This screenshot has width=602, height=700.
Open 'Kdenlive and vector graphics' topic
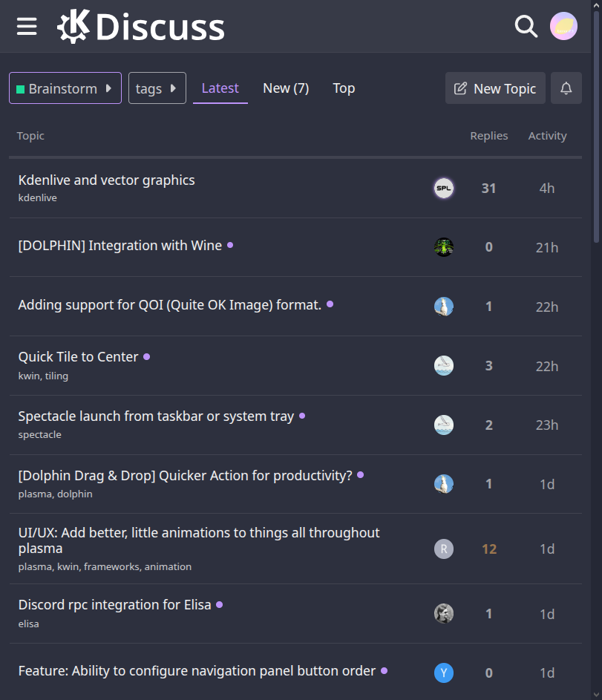click(x=106, y=180)
